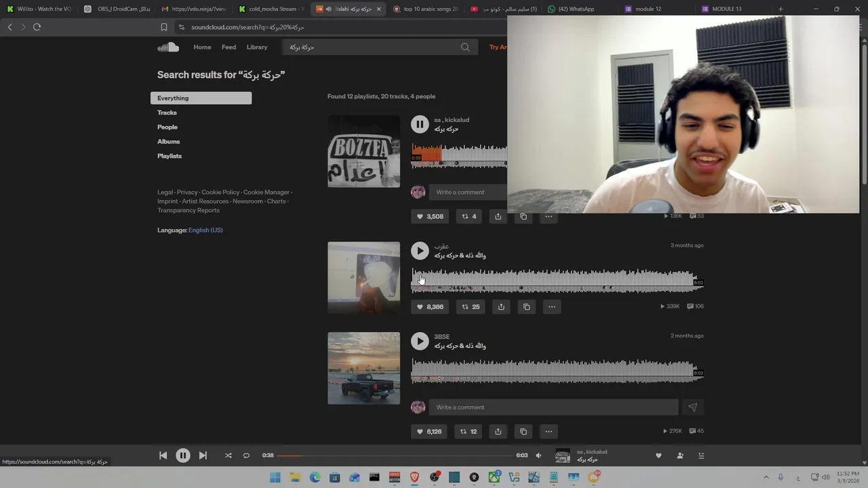Share the عقرب track
868x488 pixels.
click(501, 306)
